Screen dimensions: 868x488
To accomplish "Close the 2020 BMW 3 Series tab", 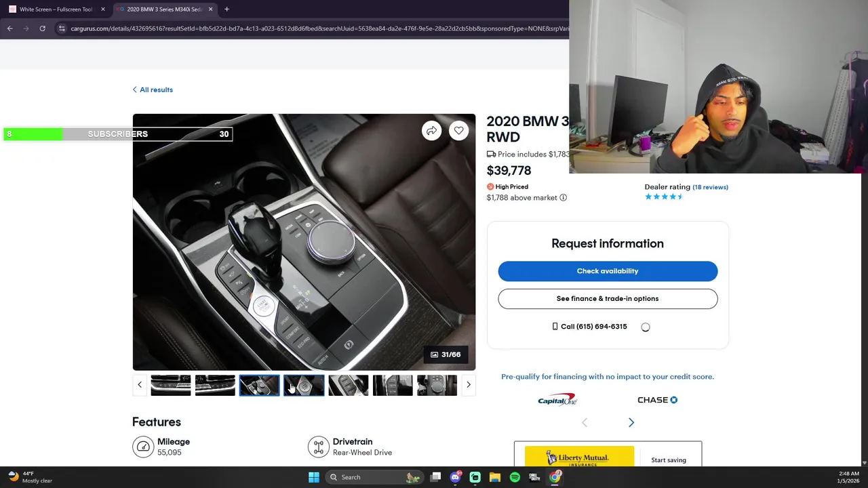I will (210, 9).
